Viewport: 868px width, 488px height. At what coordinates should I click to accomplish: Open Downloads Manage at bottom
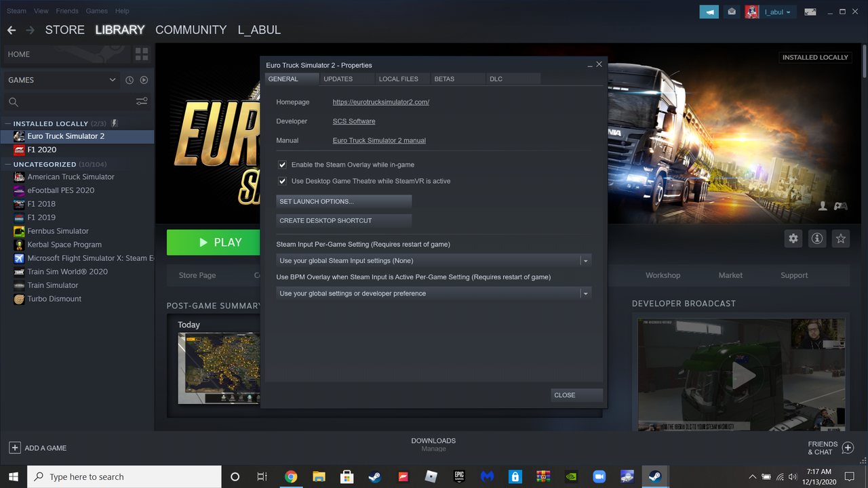(x=433, y=445)
